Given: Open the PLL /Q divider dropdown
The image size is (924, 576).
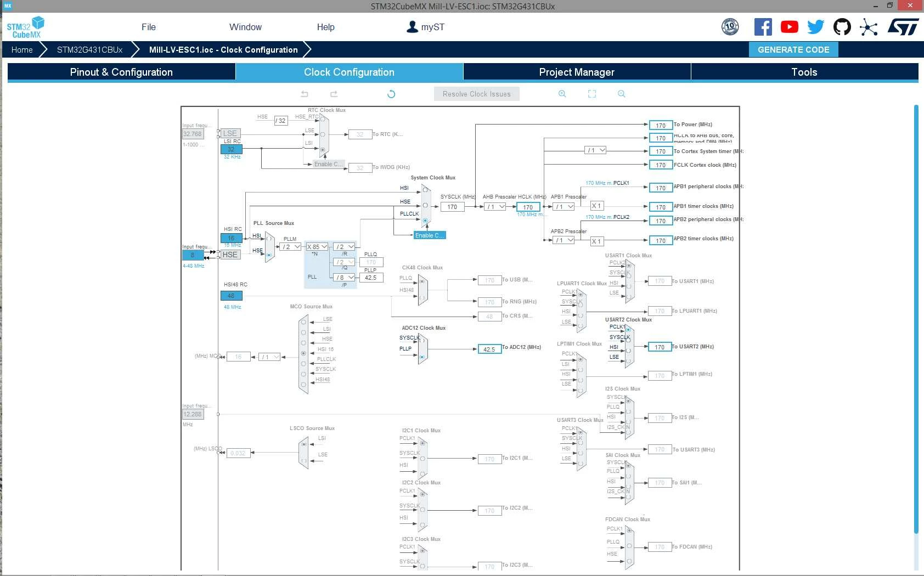Looking at the screenshot, I should coord(345,262).
